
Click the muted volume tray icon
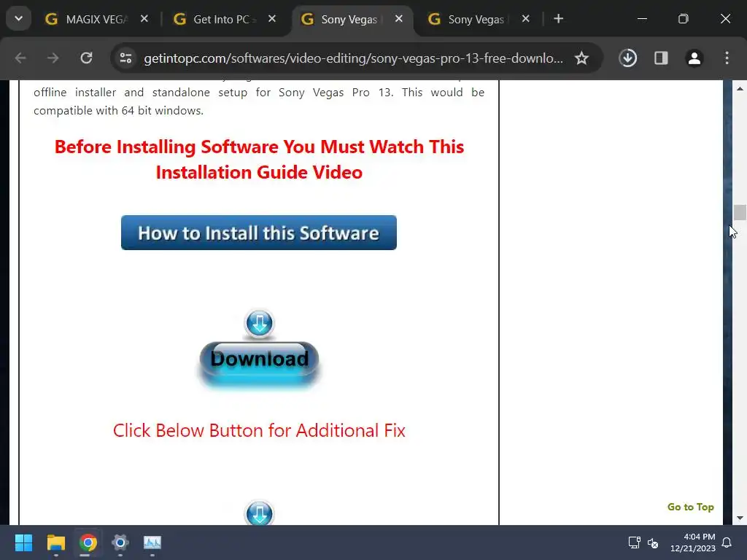coord(653,542)
